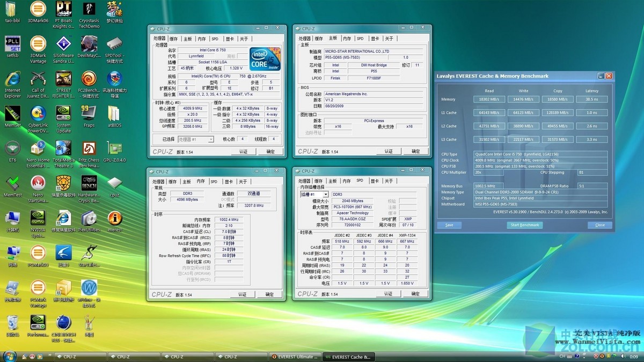Open the setfsb desktop shortcut

click(x=12, y=44)
